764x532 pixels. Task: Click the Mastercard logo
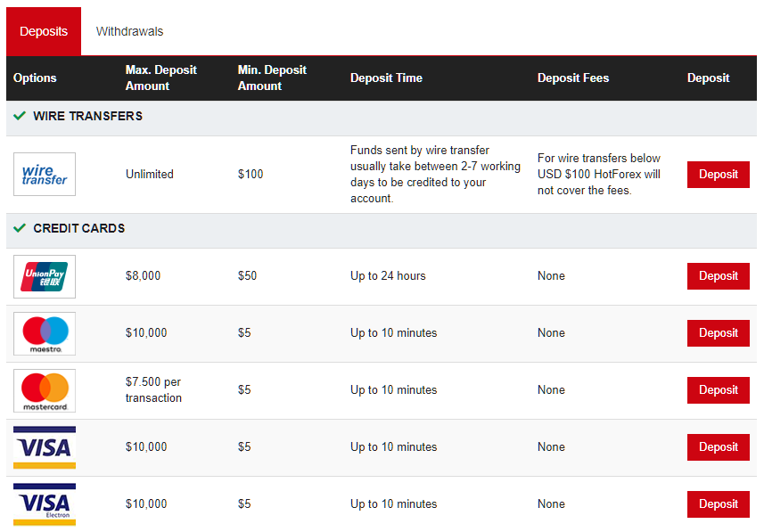45,390
